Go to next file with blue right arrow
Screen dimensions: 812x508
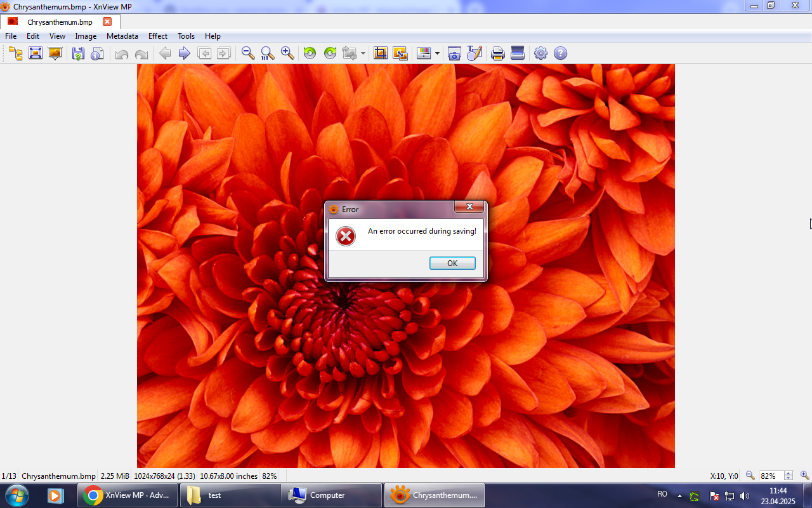click(184, 53)
